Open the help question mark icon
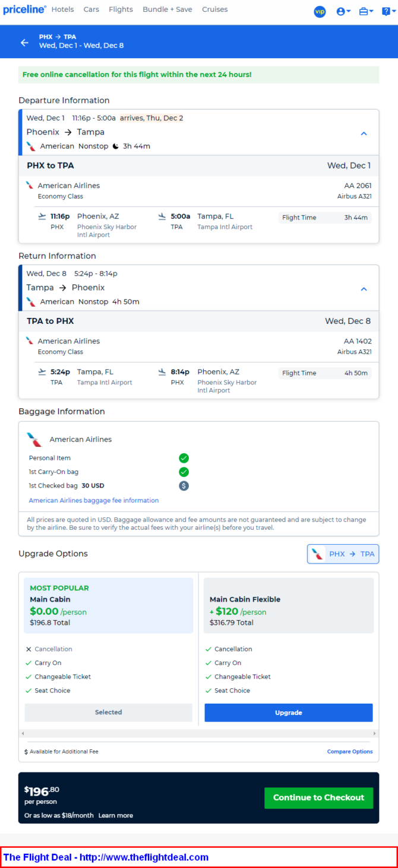398x868 pixels. pyautogui.click(x=387, y=11)
